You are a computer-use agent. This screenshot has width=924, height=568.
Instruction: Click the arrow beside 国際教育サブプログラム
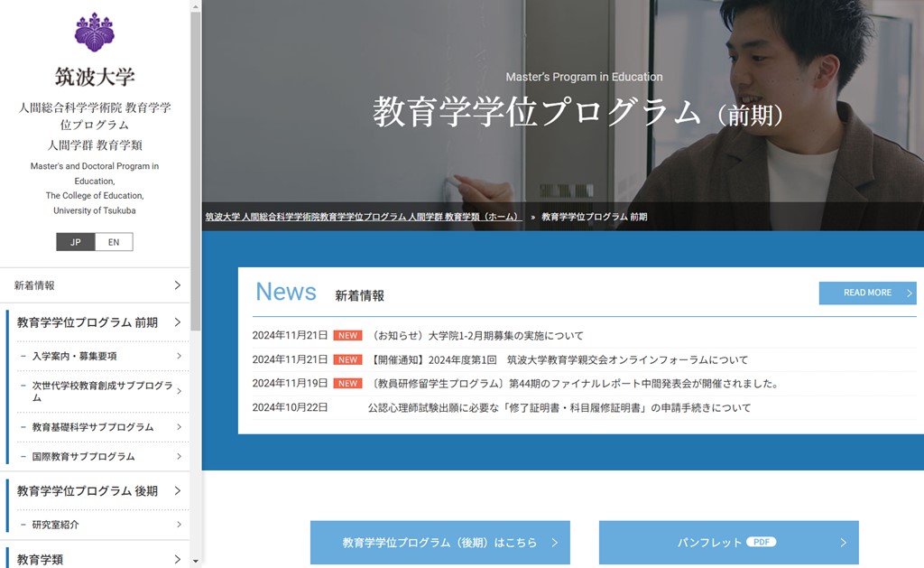tap(180, 456)
